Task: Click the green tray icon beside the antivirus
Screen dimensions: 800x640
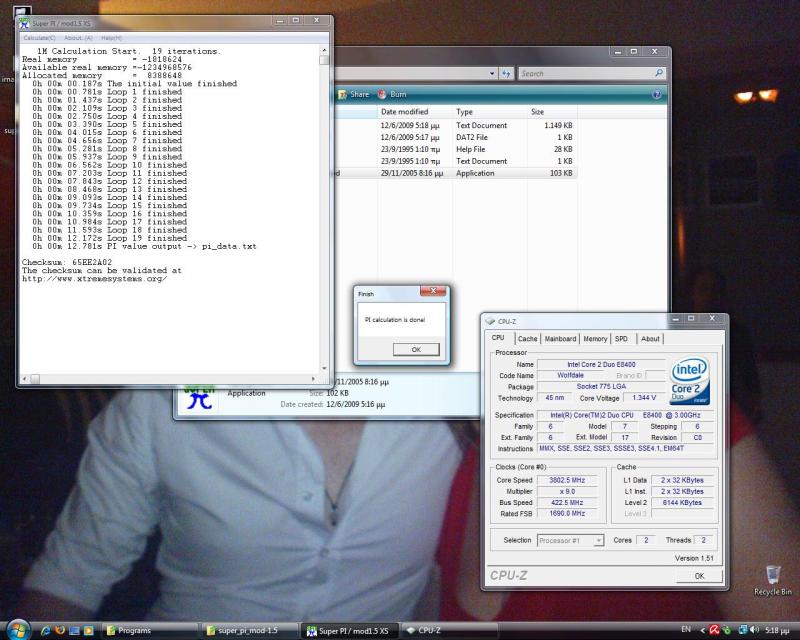Action: [727, 630]
